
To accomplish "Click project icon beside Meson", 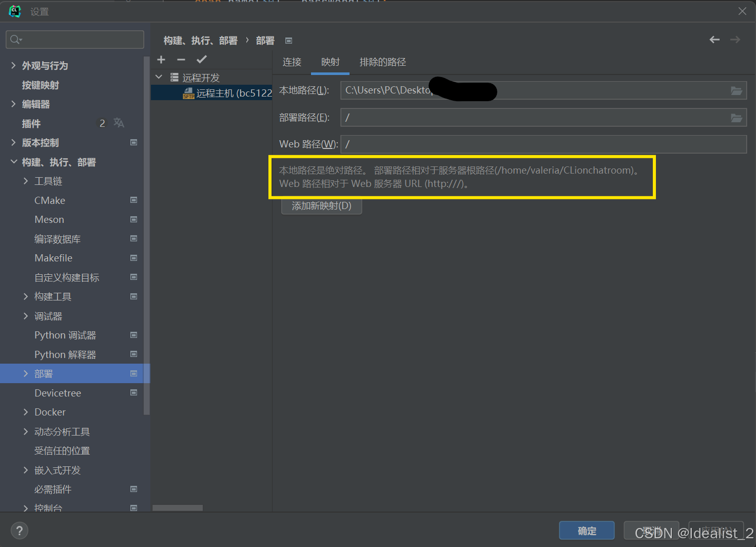I will point(134,219).
